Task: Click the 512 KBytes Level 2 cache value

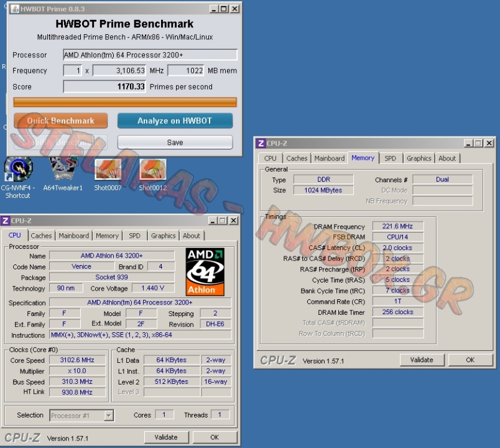Action: pyautogui.click(x=172, y=381)
